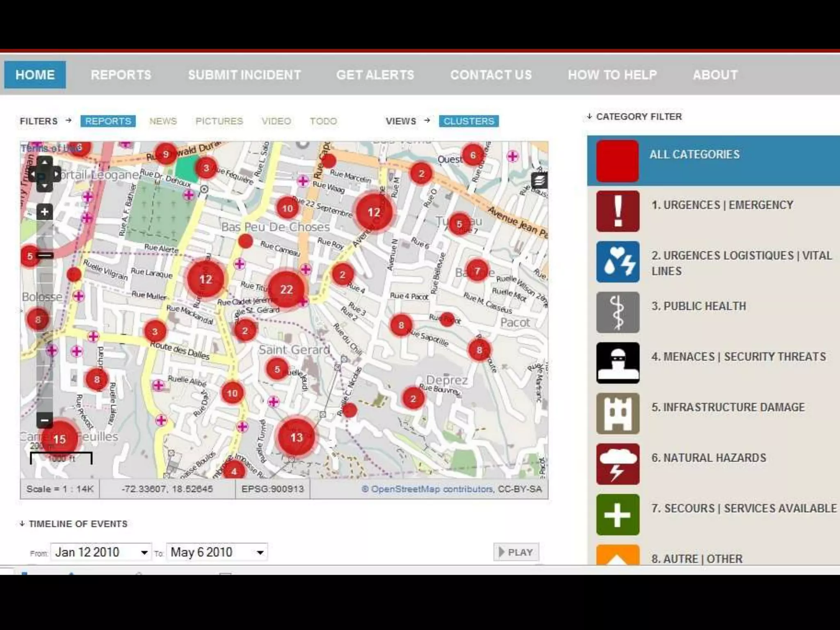Click the map zoom in plus button
The height and width of the screenshot is (630, 840).
point(45,212)
